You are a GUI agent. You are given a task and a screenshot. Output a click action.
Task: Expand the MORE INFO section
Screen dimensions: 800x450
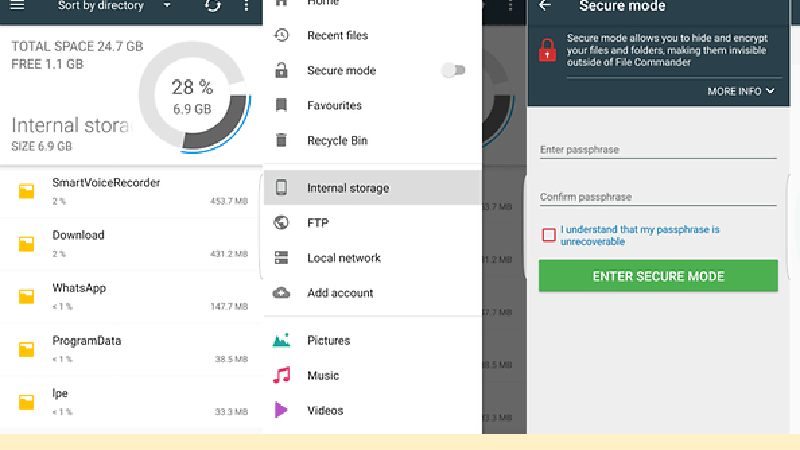click(741, 91)
